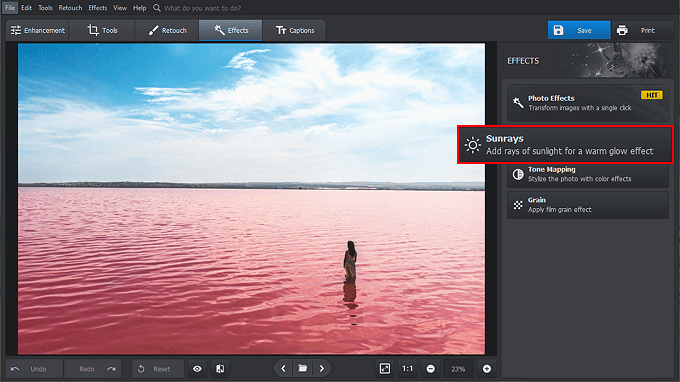Open Photo Effects option
680x382 pixels.
tap(588, 103)
